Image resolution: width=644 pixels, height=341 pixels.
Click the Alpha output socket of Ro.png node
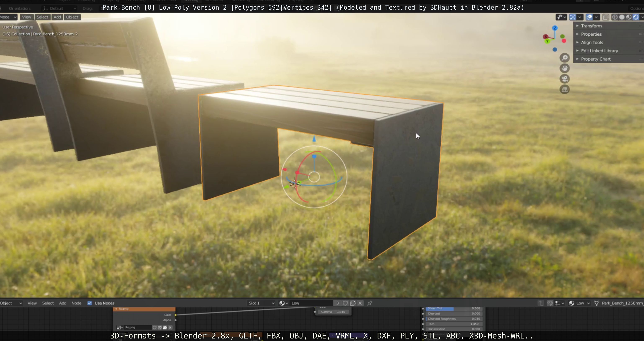click(175, 320)
